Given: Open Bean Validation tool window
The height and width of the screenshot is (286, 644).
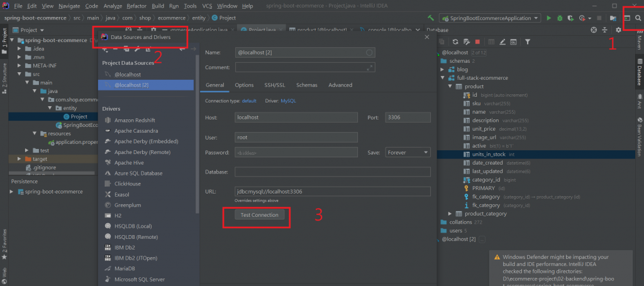Looking at the screenshot, I should (x=639, y=136).
